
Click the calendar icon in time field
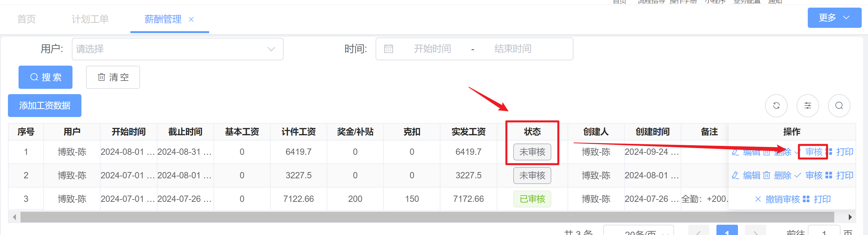click(388, 49)
